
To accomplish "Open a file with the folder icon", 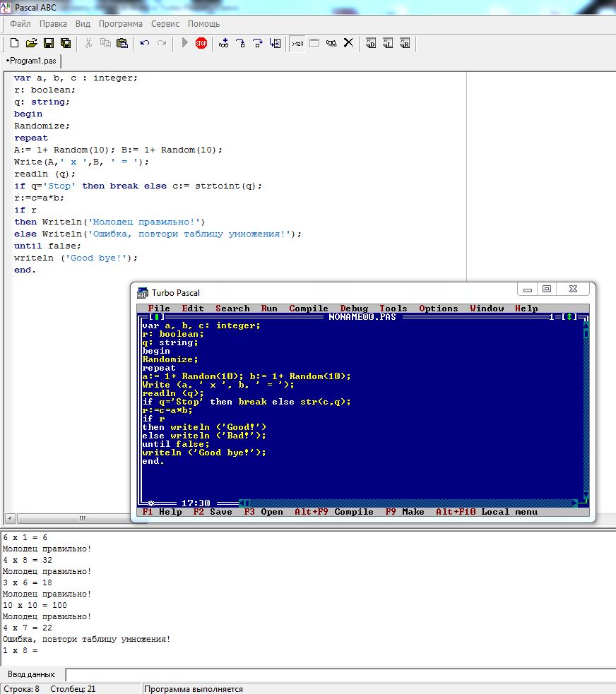I will point(32,43).
